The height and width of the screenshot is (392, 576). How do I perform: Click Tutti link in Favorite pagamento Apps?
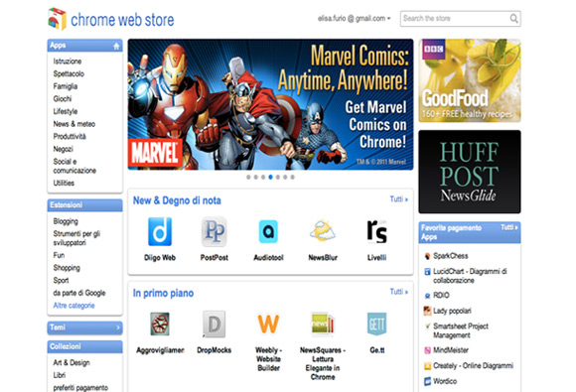(x=509, y=227)
